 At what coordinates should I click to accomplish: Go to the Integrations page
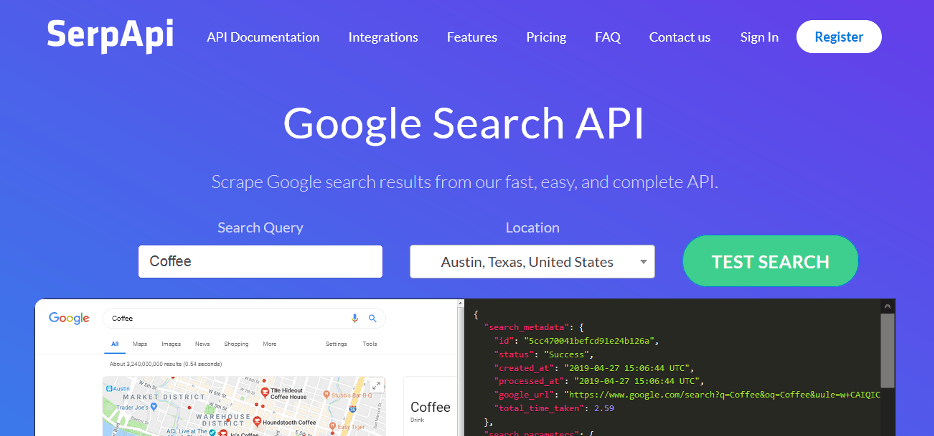[x=383, y=37]
